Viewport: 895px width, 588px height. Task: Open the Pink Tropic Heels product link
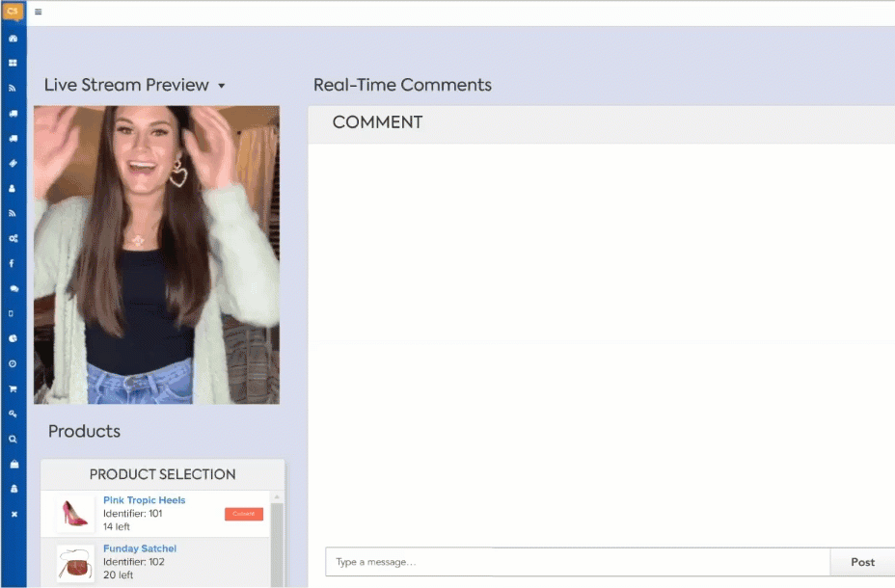[144, 500]
